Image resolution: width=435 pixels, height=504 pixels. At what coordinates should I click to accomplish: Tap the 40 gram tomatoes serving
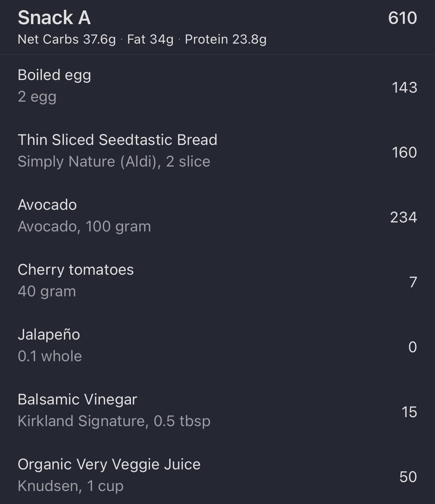tap(47, 291)
